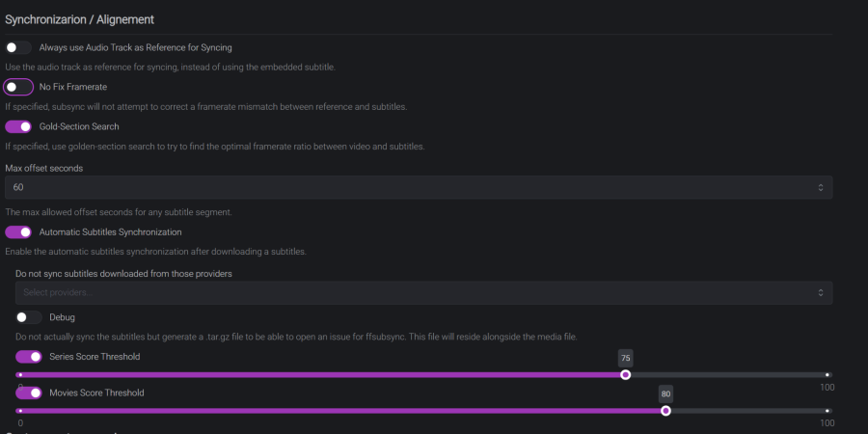Click the No Fix Framerate label
The height and width of the screenshot is (434, 868).
click(x=73, y=87)
